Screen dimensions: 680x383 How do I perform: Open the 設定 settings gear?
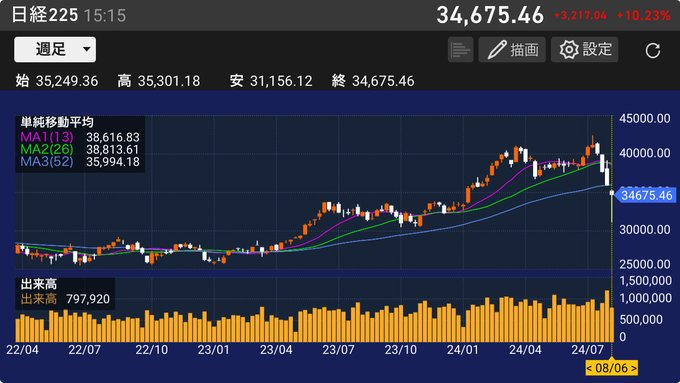(585, 49)
